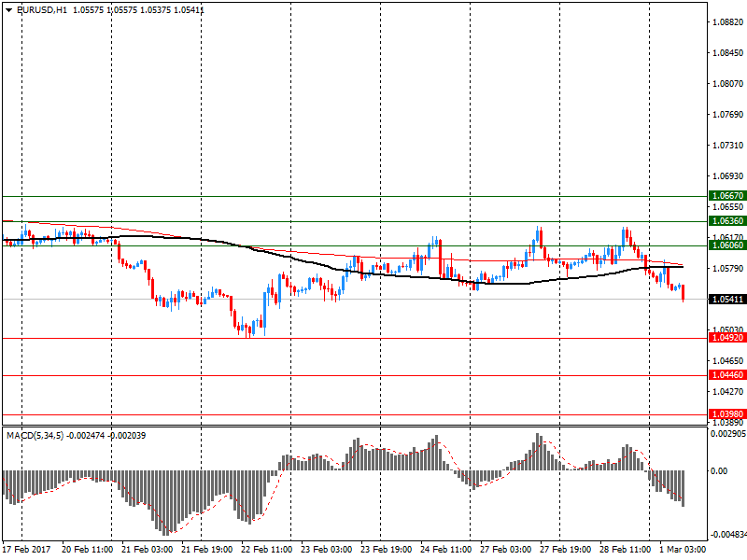Click the MACD zero level label 0.00
Image resolution: width=747 pixels, height=560 pixels.
719,471
